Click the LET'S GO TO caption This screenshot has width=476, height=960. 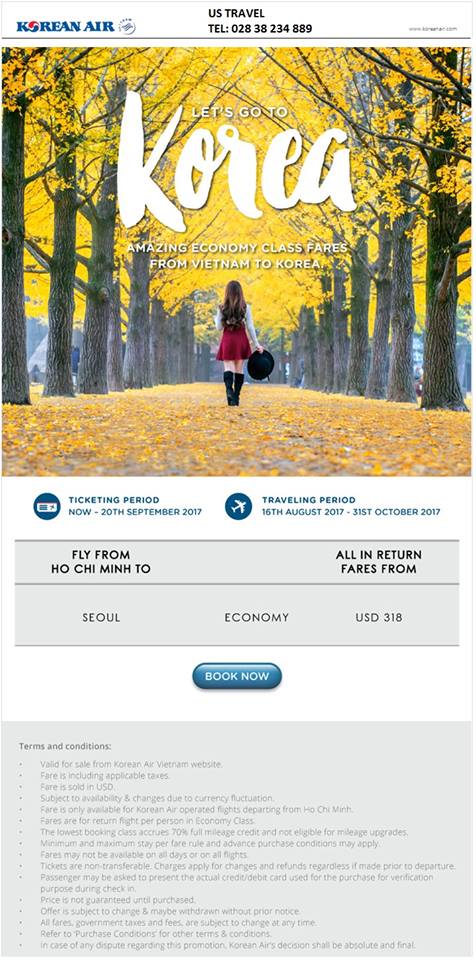click(x=240, y=113)
